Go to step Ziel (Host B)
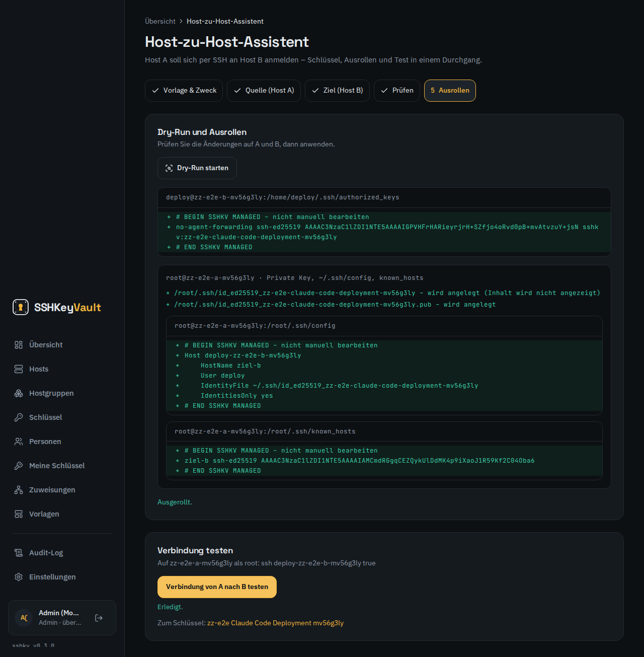The width and height of the screenshot is (644, 657). [x=338, y=91]
